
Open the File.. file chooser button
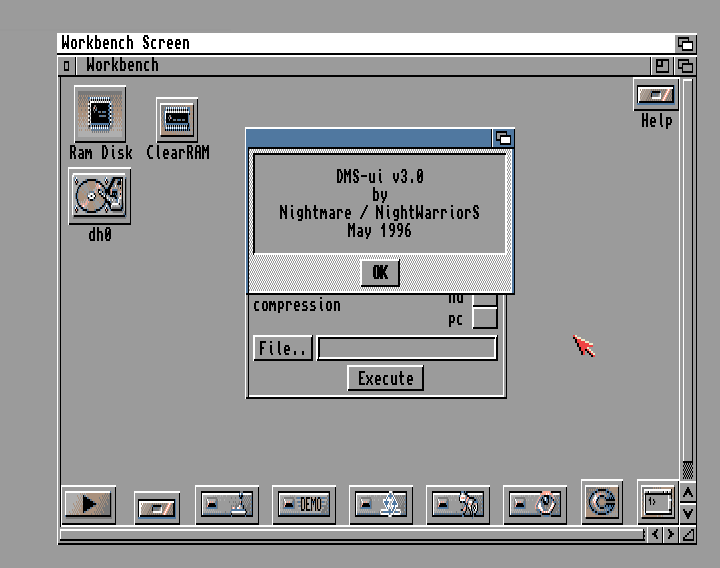click(283, 348)
